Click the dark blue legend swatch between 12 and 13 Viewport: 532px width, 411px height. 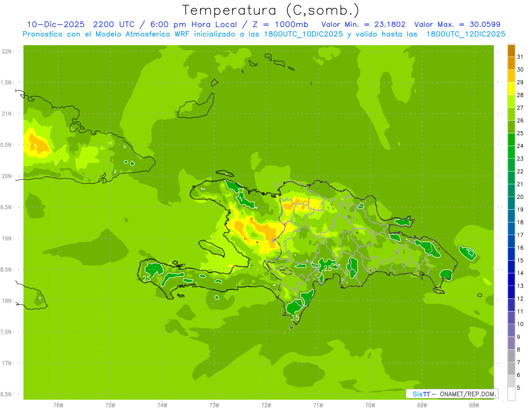511,293
